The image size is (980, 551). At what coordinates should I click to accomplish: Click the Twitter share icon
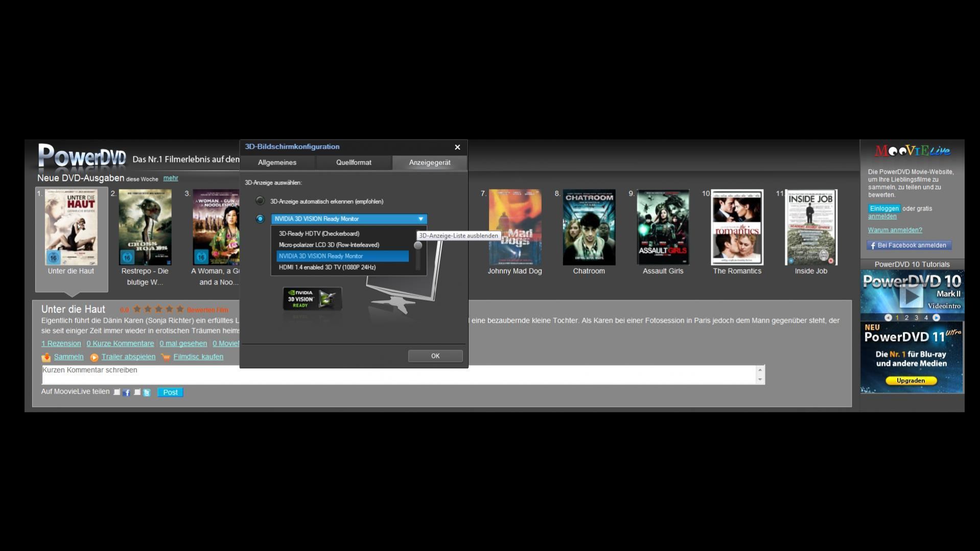pos(147,392)
